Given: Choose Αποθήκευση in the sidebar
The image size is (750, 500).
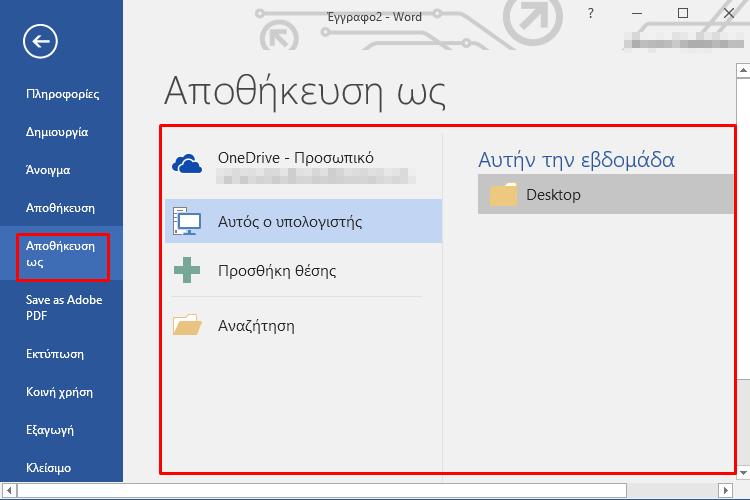Looking at the screenshot, I should pyautogui.click(x=60, y=208).
